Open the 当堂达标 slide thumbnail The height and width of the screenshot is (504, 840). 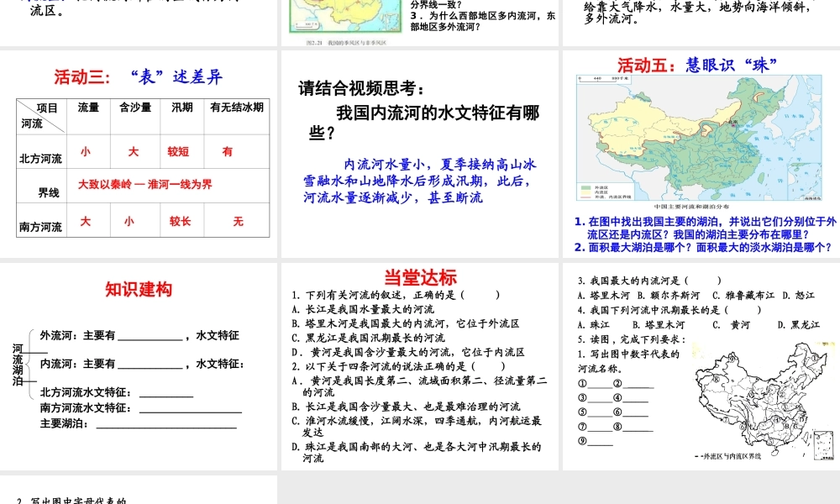click(420, 366)
